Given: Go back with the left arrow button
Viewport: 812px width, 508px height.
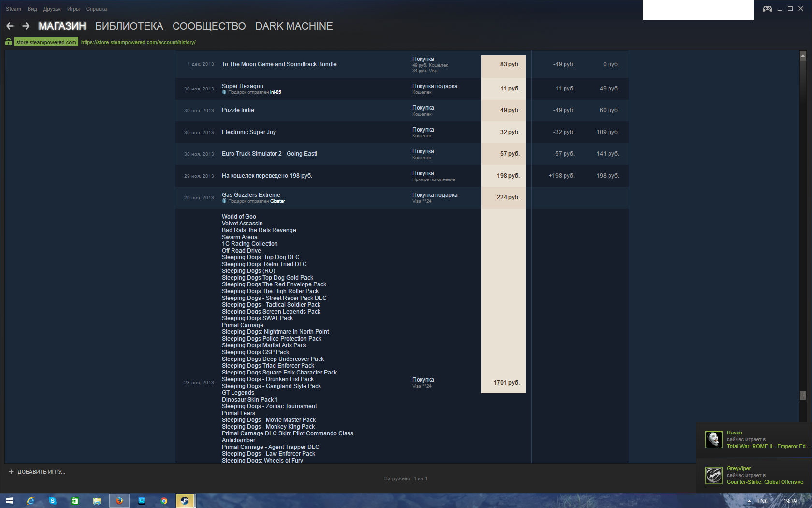Looking at the screenshot, I should 10,26.
